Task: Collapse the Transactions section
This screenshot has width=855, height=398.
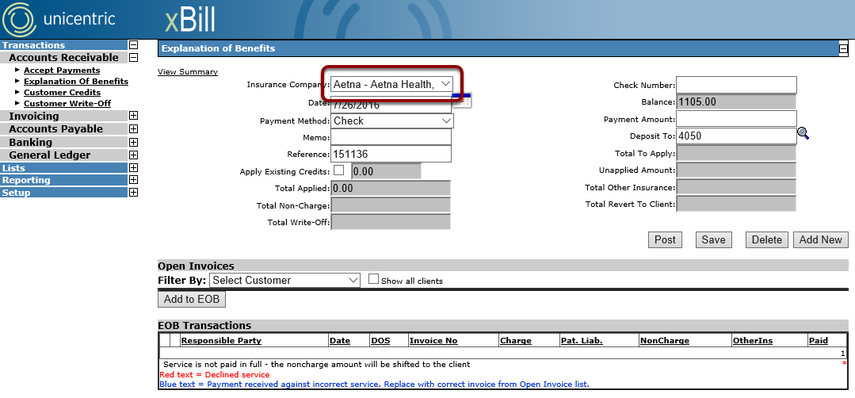Action: click(x=133, y=45)
